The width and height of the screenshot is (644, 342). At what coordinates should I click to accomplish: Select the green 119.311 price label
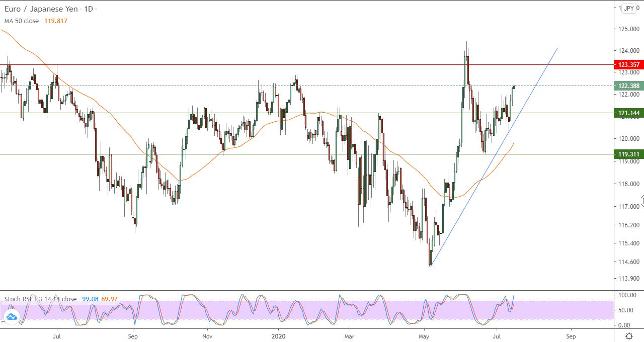coord(628,154)
